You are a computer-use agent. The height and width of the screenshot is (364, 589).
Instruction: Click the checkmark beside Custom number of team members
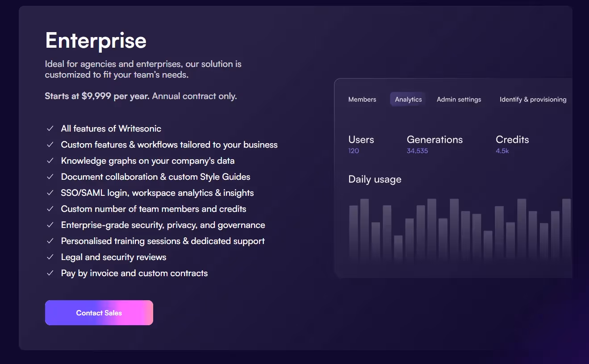(x=50, y=209)
